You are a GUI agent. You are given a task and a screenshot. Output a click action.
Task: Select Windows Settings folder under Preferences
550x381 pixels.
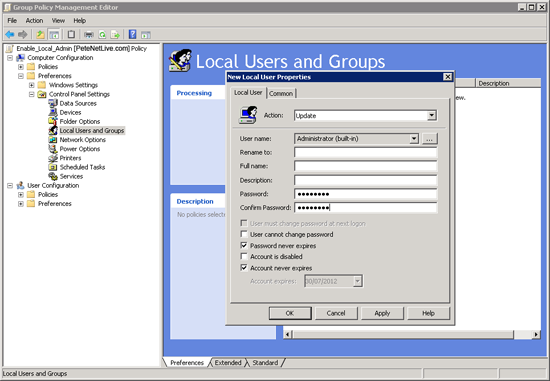click(73, 85)
